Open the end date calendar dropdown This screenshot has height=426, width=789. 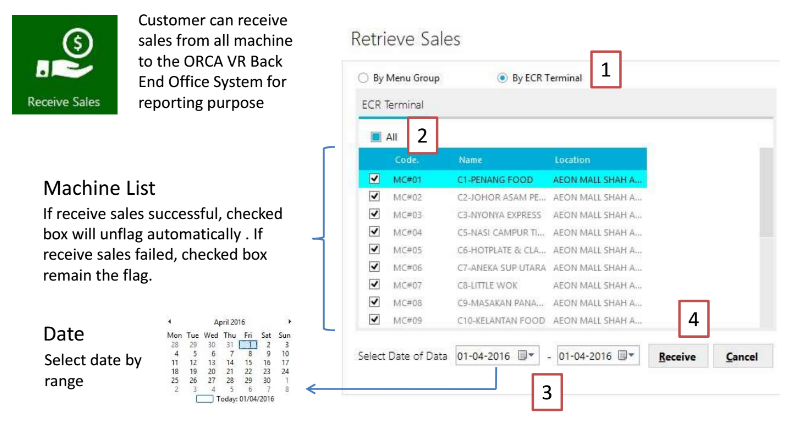tap(628, 356)
